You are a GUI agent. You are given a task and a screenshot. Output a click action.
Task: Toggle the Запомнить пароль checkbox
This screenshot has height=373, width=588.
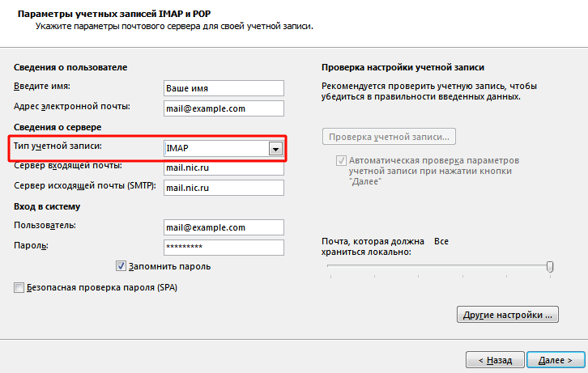pyautogui.click(x=121, y=266)
